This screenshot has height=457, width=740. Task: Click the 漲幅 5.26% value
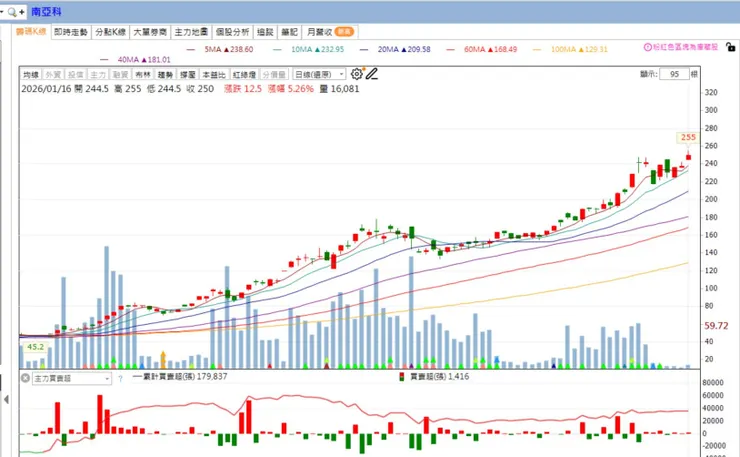pyautogui.click(x=291, y=89)
